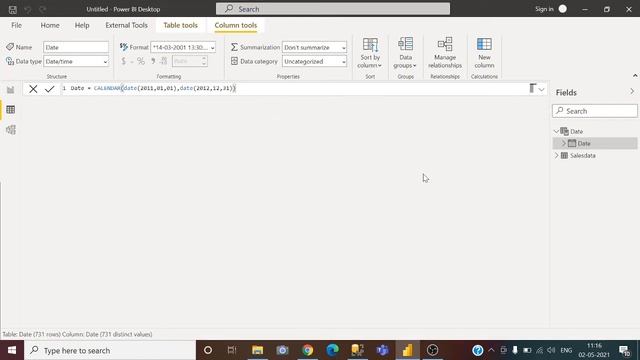This screenshot has width=640, height=360.
Task: Apply percentage format icon
Action: click(x=141, y=61)
